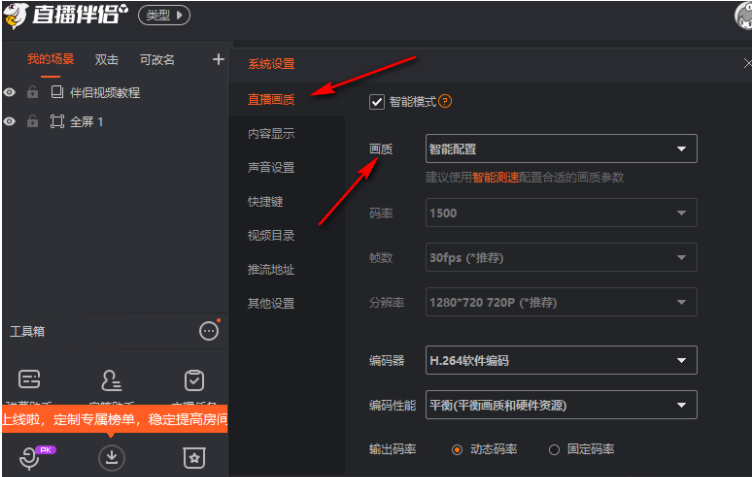This screenshot has height=477, width=754.
Task: Click the 直播伴侣 shark logo
Action: [16, 16]
